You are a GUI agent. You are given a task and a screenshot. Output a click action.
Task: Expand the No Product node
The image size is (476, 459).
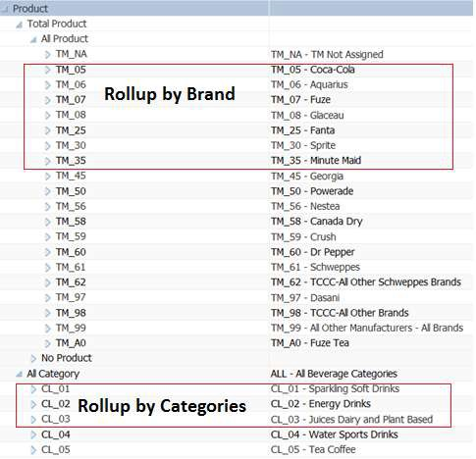[33, 359]
